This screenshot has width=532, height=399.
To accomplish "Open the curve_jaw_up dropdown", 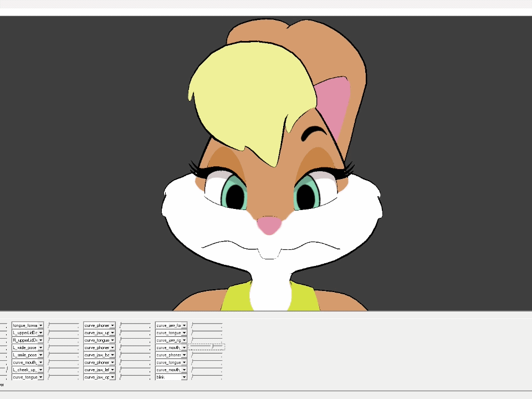I will coord(99,332).
